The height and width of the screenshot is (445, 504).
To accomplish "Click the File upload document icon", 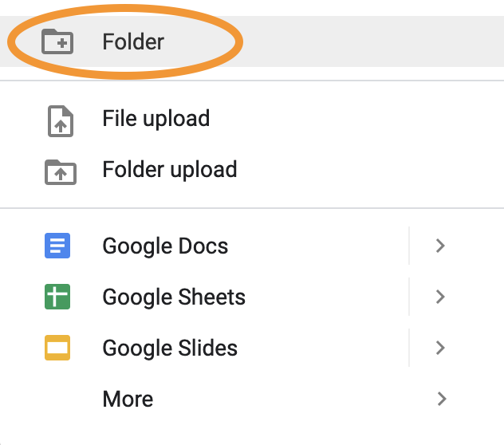I will pyautogui.click(x=61, y=121).
